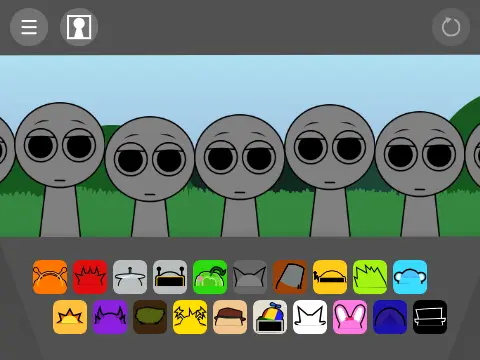
Task: Select the brown fedora hat icon
Action: click(230, 317)
